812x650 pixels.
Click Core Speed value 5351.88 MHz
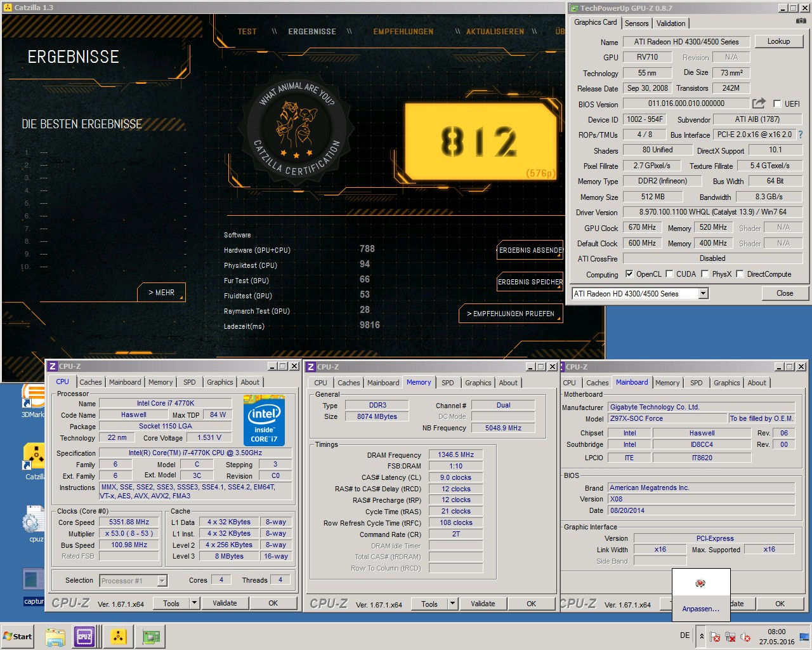coord(129,522)
